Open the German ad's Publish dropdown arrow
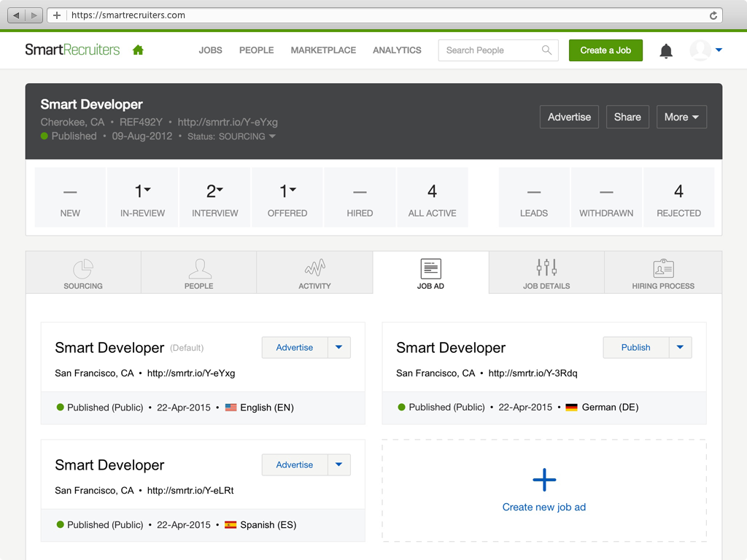This screenshot has width=747, height=560. pos(681,348)
